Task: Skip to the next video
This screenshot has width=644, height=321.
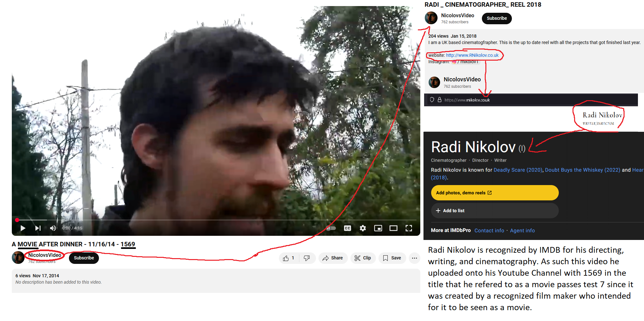Action: point(38,228)
